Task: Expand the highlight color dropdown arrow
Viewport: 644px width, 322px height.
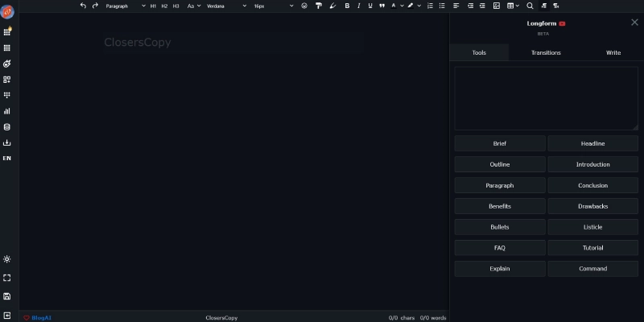Action: 419,6
